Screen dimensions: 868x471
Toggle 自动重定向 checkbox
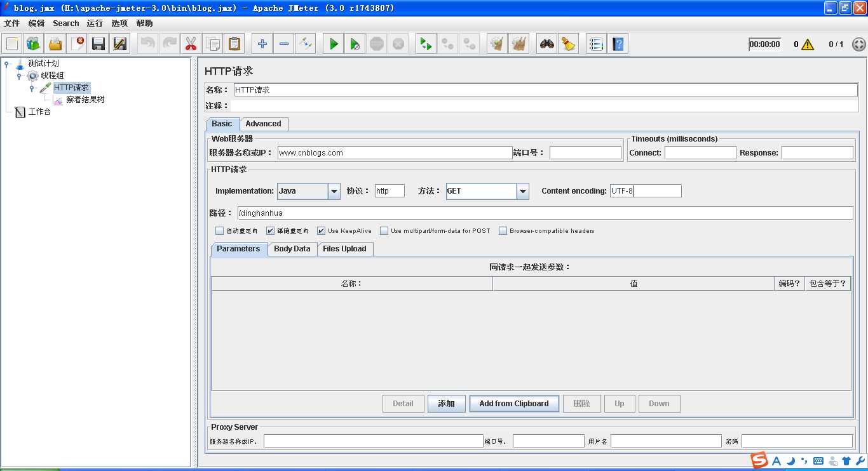[220, 231]
